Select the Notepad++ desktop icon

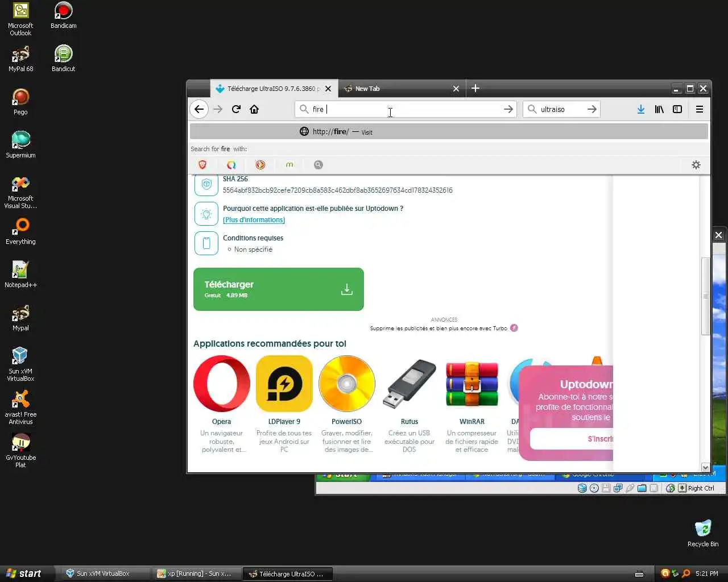coord(20,275)
